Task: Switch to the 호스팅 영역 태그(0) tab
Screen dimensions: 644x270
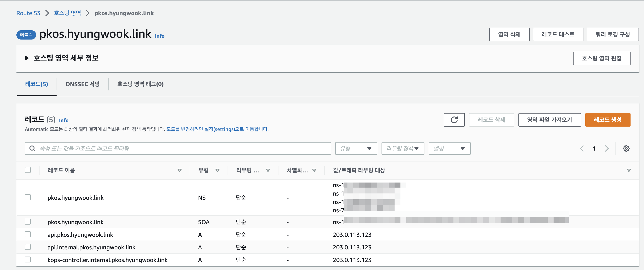Action: click(x=140, y=84)
